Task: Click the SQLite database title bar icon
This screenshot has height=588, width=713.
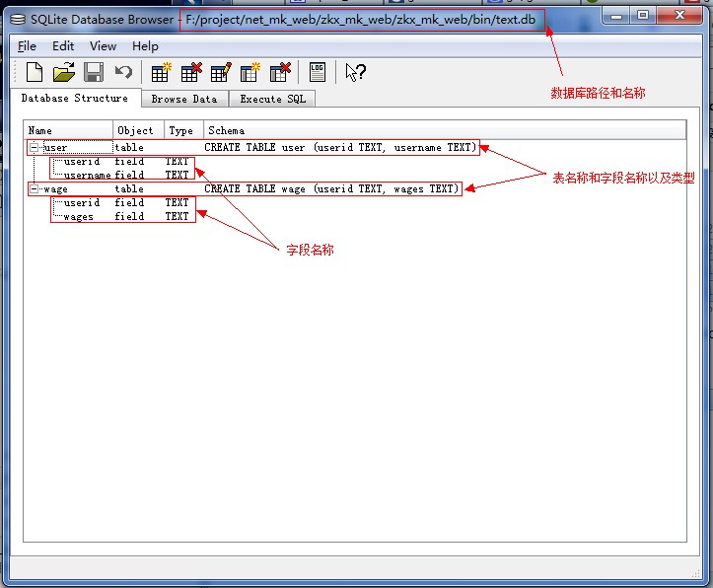Action: 18,20
